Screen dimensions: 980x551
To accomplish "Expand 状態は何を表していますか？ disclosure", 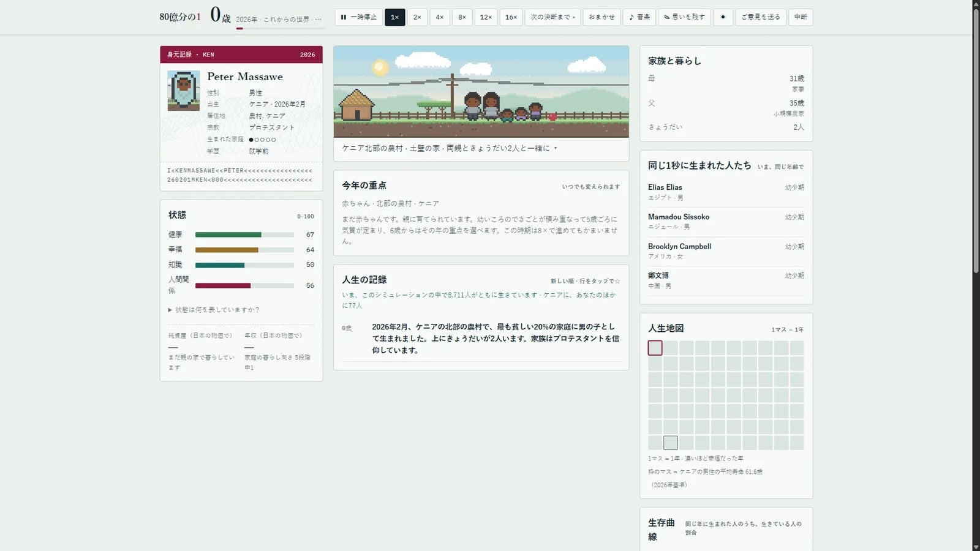I will point(214,310).
